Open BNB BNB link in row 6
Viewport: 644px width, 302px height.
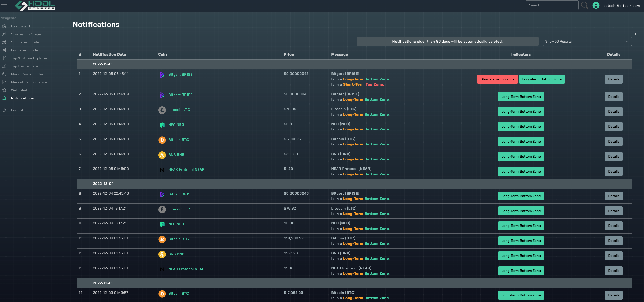point(176,155)
